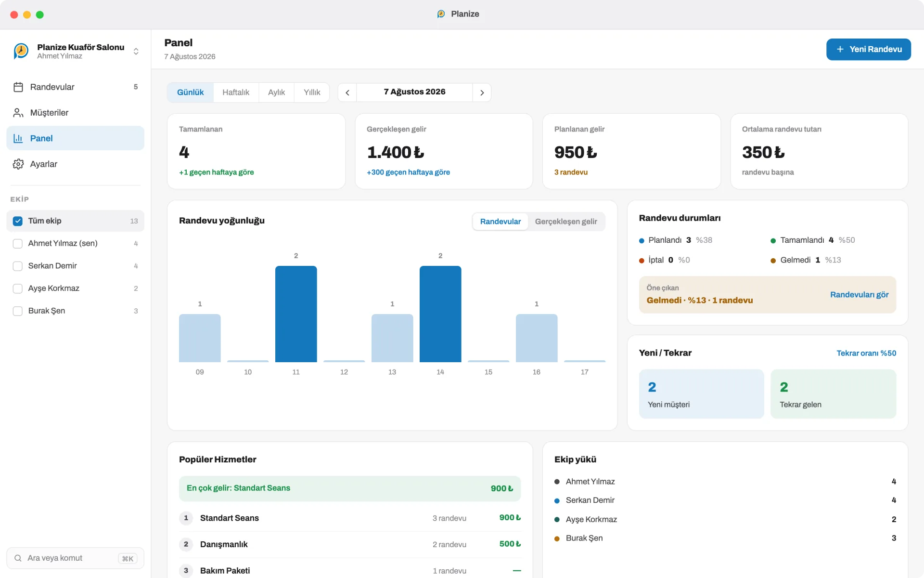This screenshot has width=924, height=578.
Task: Click the Tekrar gelen card
Action: coord(833,394)
